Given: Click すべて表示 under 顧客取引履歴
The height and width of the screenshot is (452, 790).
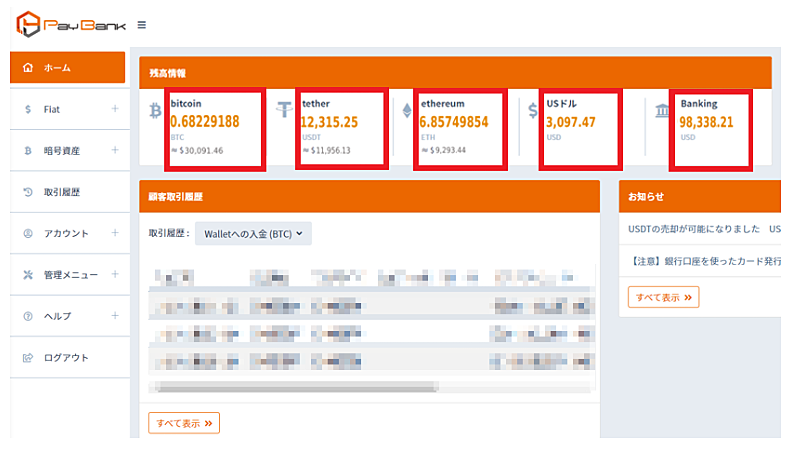Looking at the screenshot, I should click(184, 423).
